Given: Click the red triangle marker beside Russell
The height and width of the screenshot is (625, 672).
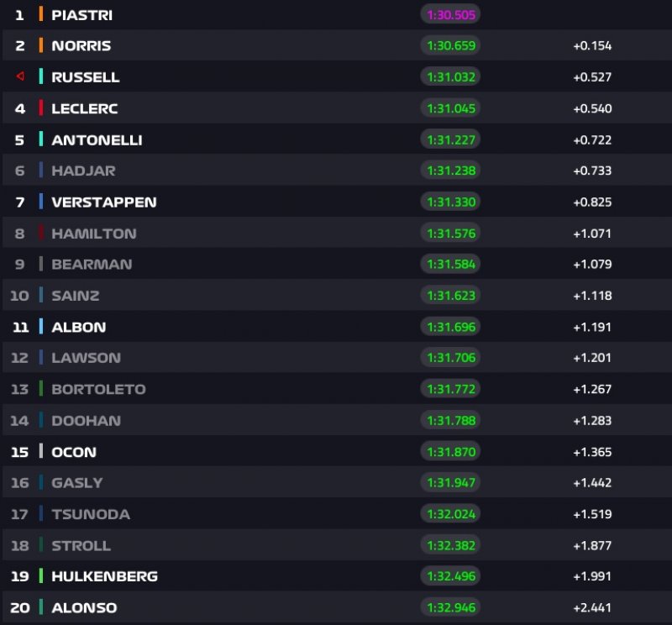Looking at the screenshot, I should point(19,76).
